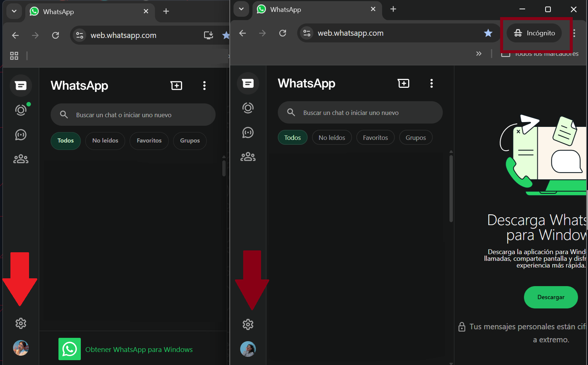Expand tab search chevron in left browser window
The image size is (588, 365).
pos(14,11)
